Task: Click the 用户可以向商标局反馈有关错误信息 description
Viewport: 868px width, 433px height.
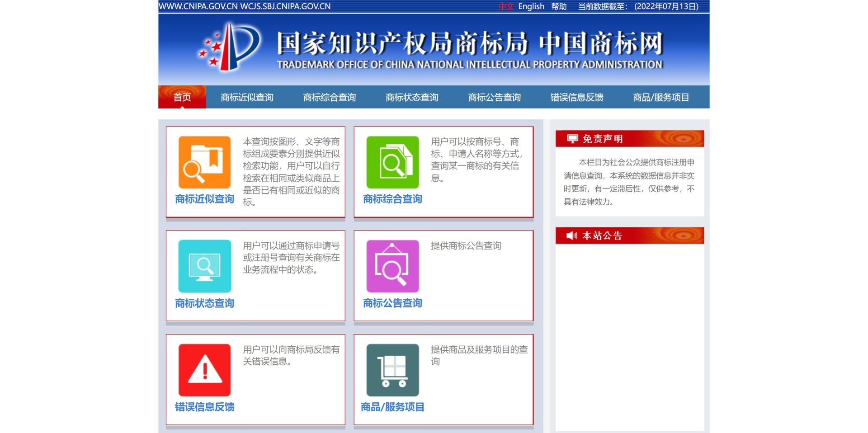Action: coord(291,355)
